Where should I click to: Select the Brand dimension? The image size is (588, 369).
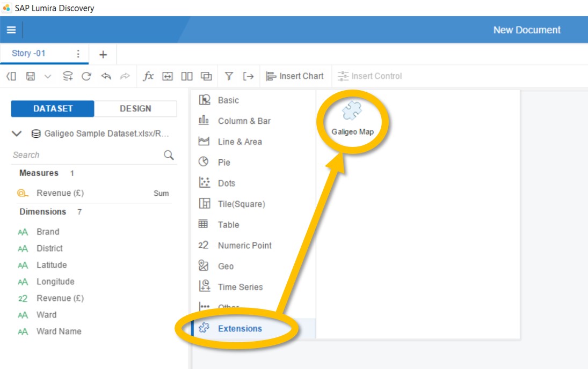coord(48,232)
